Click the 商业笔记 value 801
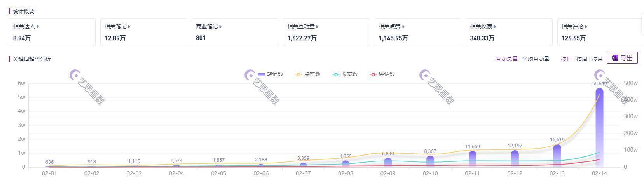 click(201, 38)
